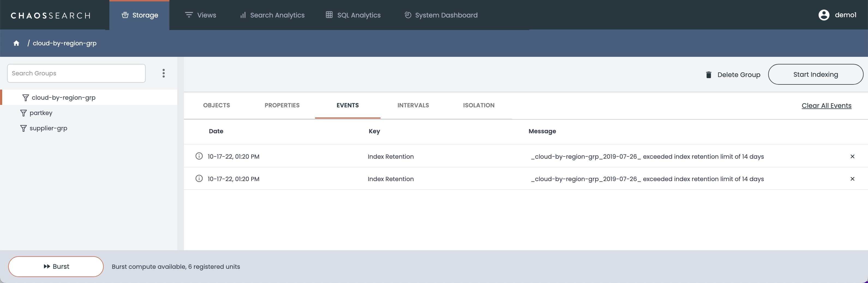Click the Burst button
Image resolution: width=868 pixels, height=283 pixels.
56,266
